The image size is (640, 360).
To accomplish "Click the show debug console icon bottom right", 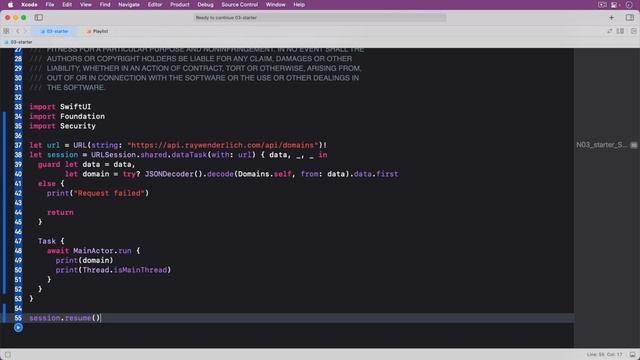I will coord(633,355).
